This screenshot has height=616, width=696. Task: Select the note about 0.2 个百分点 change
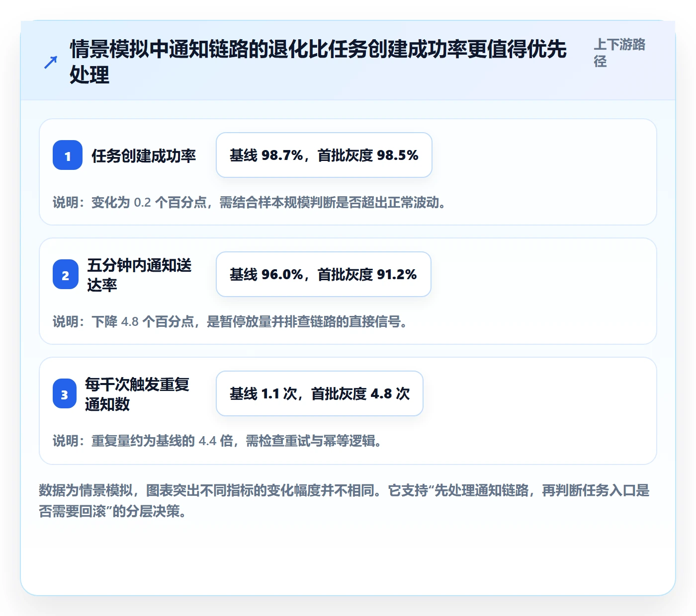point(249,202)
